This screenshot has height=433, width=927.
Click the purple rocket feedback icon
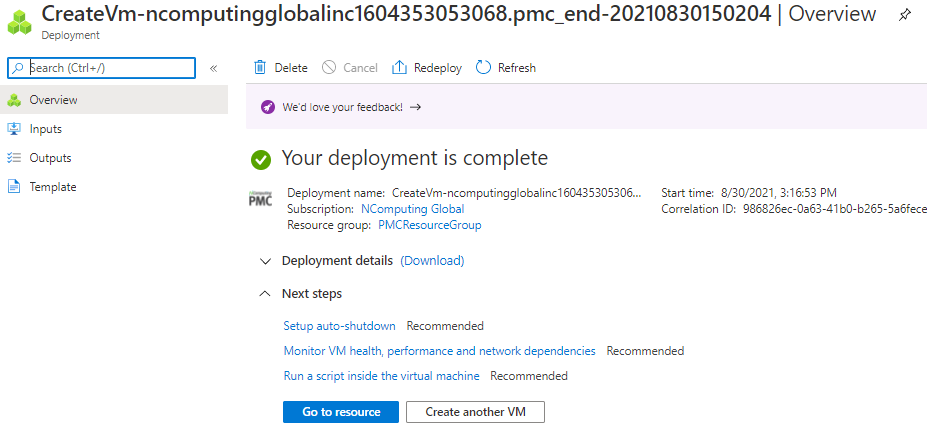(268, 107)
